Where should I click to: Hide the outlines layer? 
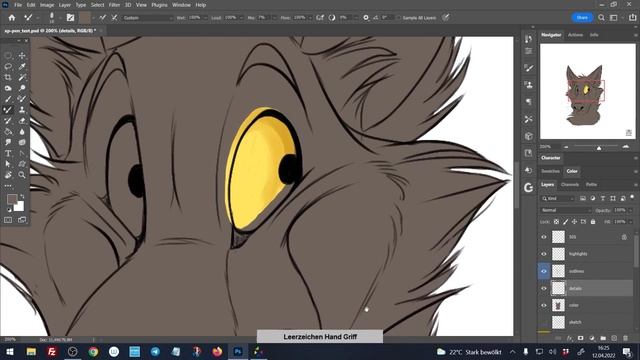click(544, 271)
